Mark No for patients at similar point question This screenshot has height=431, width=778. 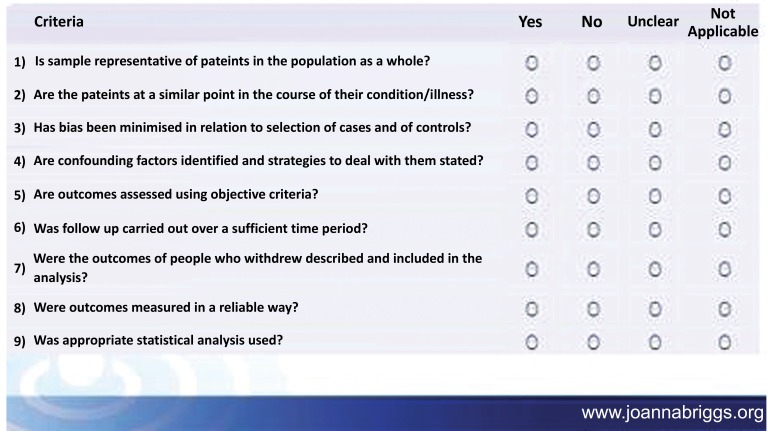593,96
